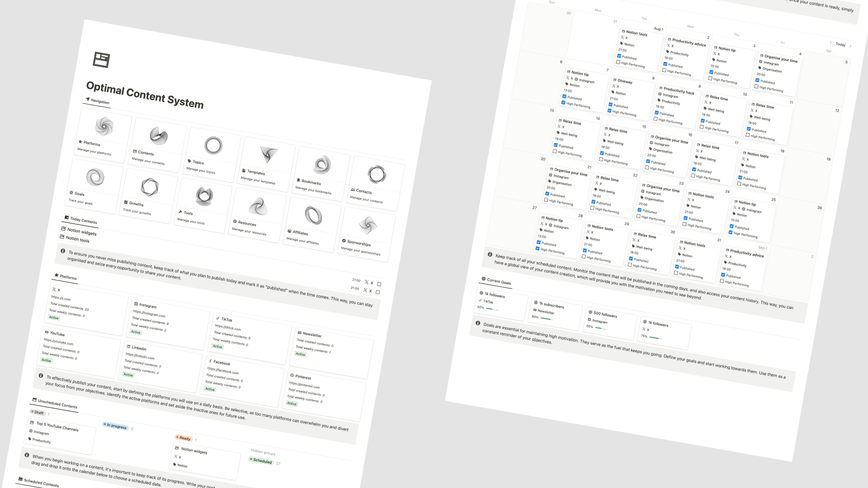
Task: Check High Performing on the Productivity hack card
Action: (656, 119)
